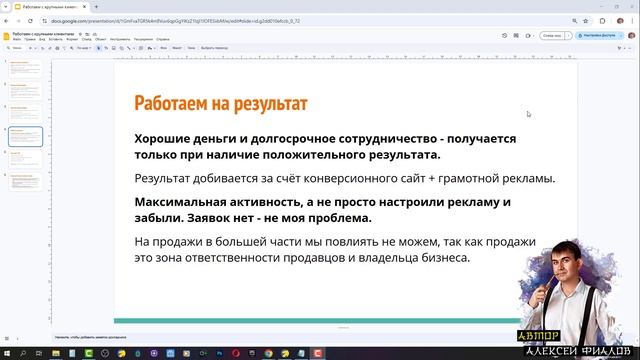This screenshot has width=640, height=360.
Task: Activate the Paint format tool
Action: 64,48
